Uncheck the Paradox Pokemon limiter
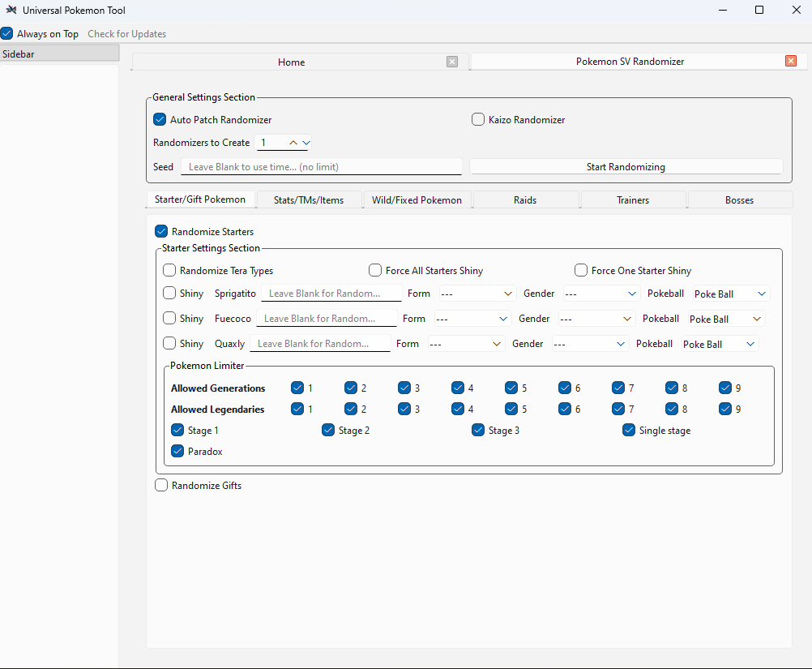Screen dimensions: 812x669 [x=177, y=452]
